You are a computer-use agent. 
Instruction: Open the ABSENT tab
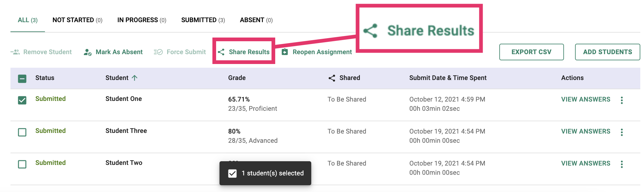coord(256,20)
